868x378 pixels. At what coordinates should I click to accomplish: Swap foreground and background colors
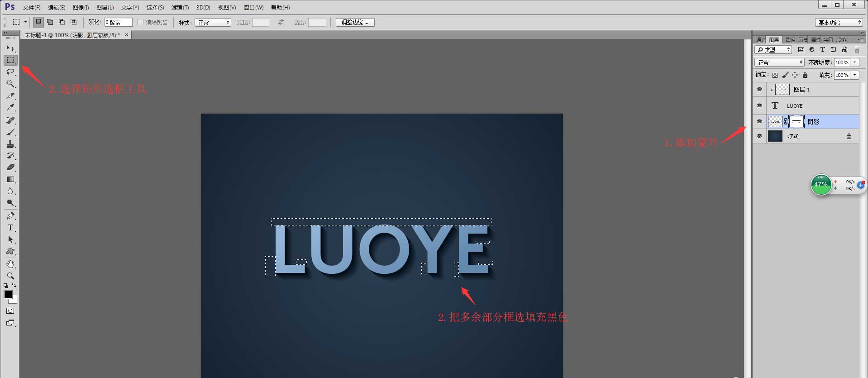14,285
